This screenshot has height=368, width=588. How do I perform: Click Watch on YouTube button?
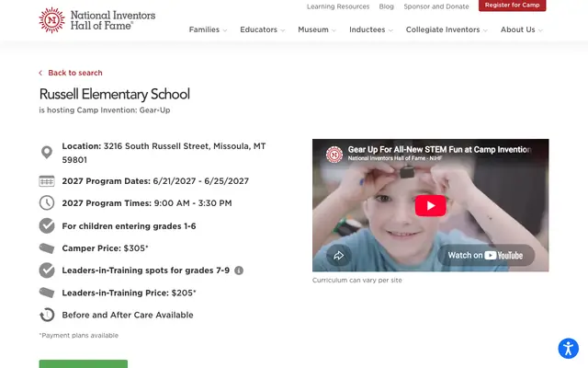tap(486, 256)
